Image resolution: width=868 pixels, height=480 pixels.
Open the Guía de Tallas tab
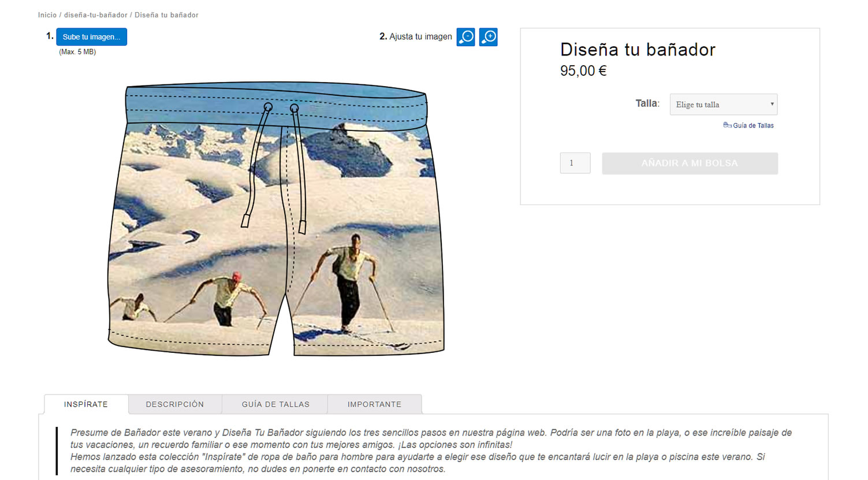(275, 404)
